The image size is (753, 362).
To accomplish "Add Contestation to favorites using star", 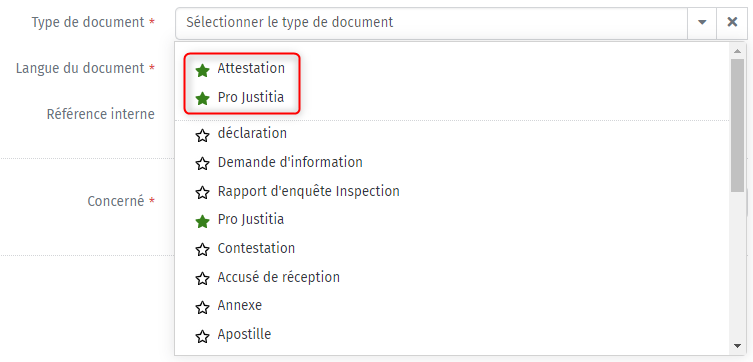I will pyautogui.click(x=203, y=250).
